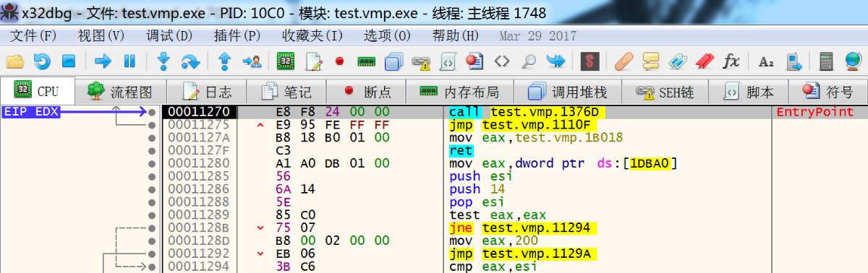Toggle breakpoint bullet at 00011285
Image resolution: width=868 pixels, height=273 pixels.
click(x=151, y=177)
